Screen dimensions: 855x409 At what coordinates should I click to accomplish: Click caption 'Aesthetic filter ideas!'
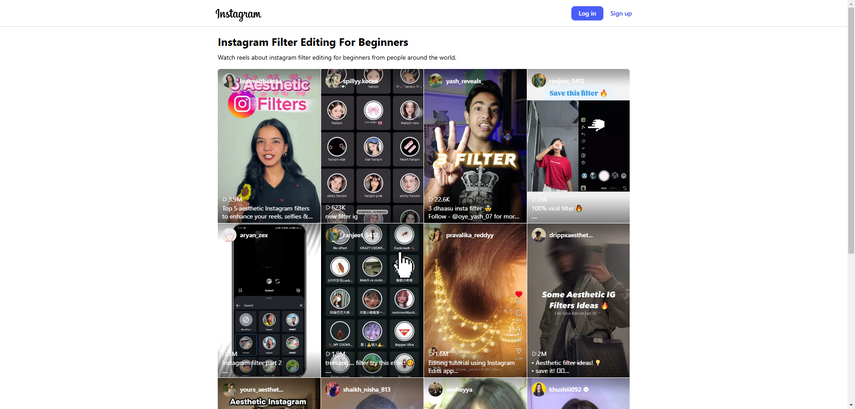567,363
